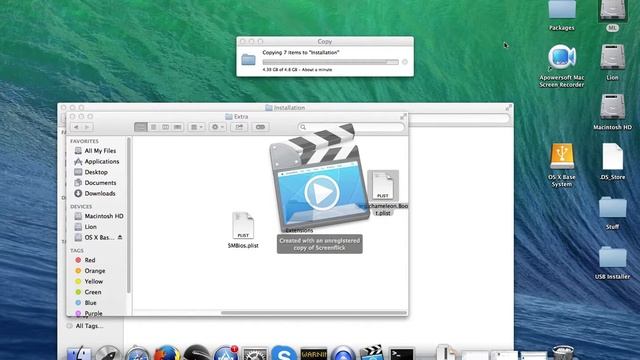
Task: Open Console from the Dock
Action: (313, 353)
